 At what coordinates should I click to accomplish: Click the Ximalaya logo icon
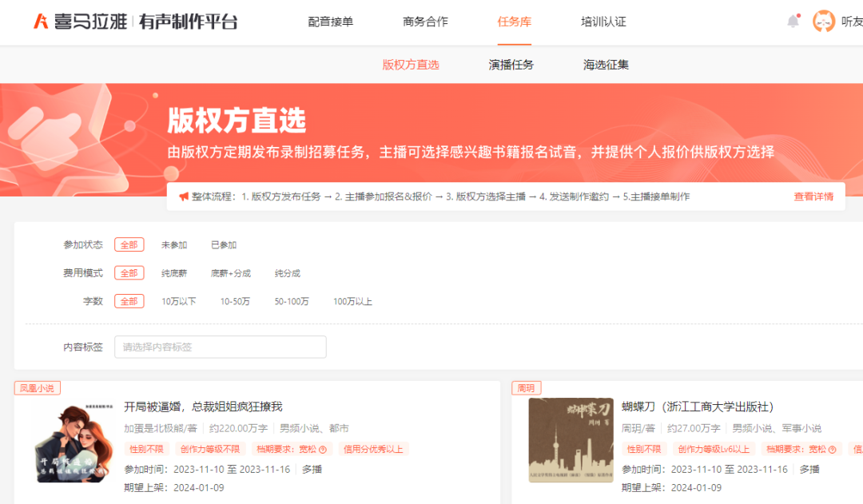click(41, 22)
